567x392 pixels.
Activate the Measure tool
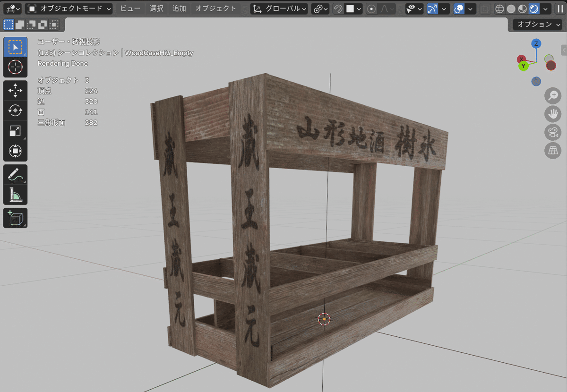click(15, 195)
